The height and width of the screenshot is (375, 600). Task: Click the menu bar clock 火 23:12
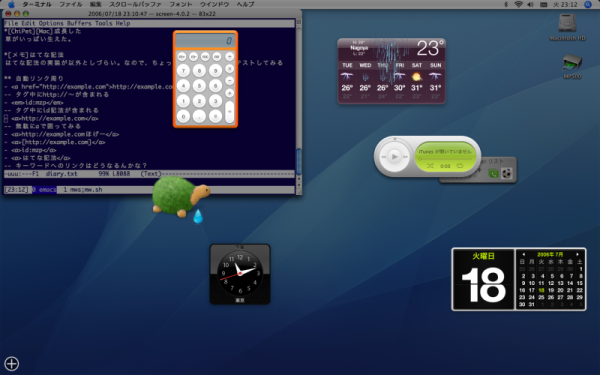(x=565, y=5)
